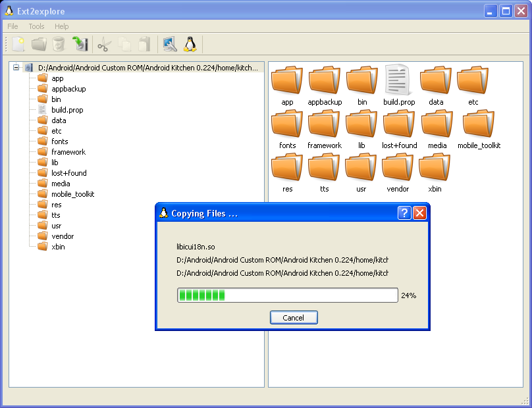The image size is (532, 408).
Task: Click the help button in Copying Files dialog
Action: pyautogui.click(x=404, y=213)
